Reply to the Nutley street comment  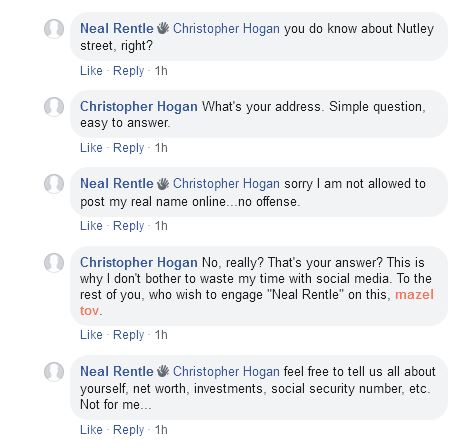(x=128, y=71)
